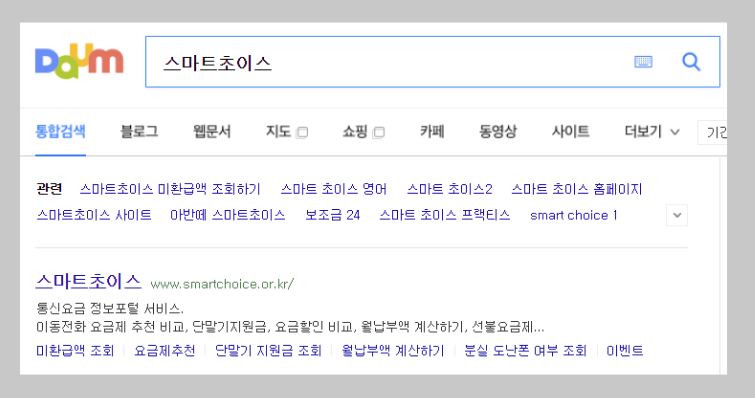
Task: Expand the related searches chevron
Action: tap(677, 215)
